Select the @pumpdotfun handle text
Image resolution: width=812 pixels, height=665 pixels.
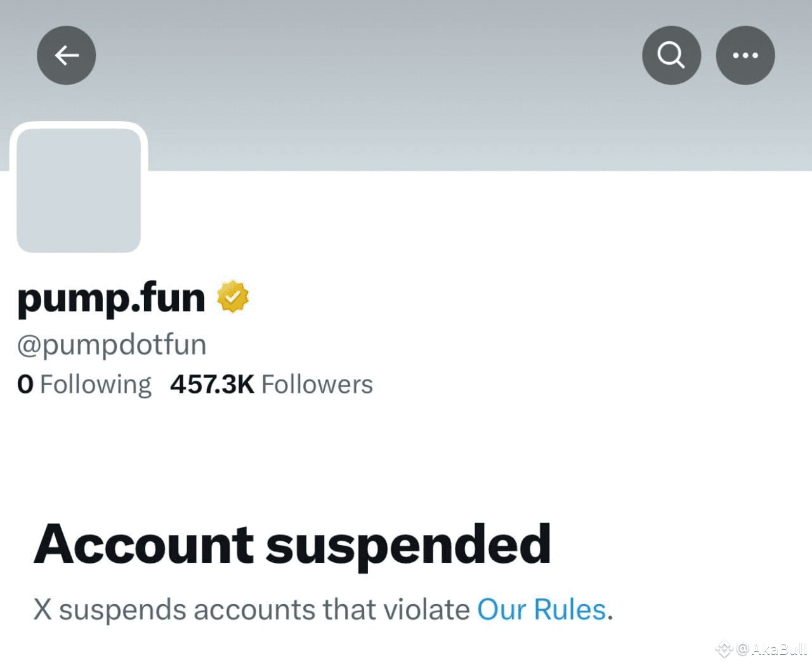pos(111,344)
